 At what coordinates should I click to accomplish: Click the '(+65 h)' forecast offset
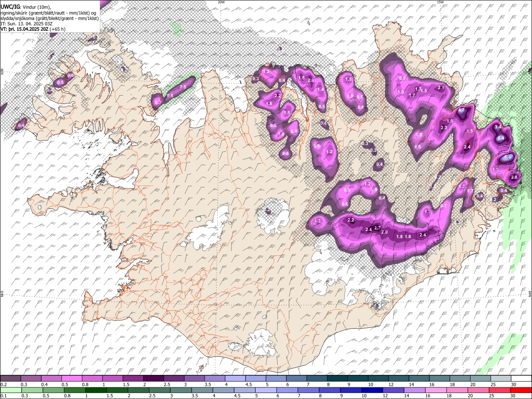pos(57,29)
